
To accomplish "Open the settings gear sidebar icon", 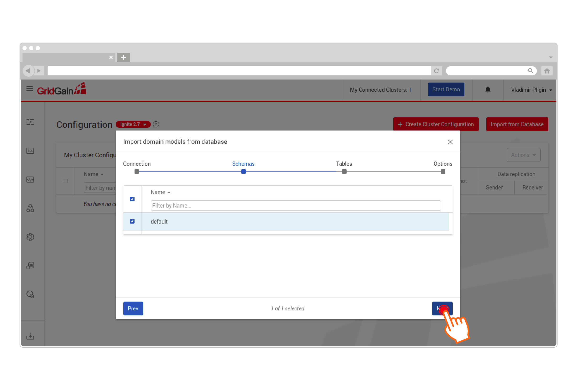I will tap(30, 237).
